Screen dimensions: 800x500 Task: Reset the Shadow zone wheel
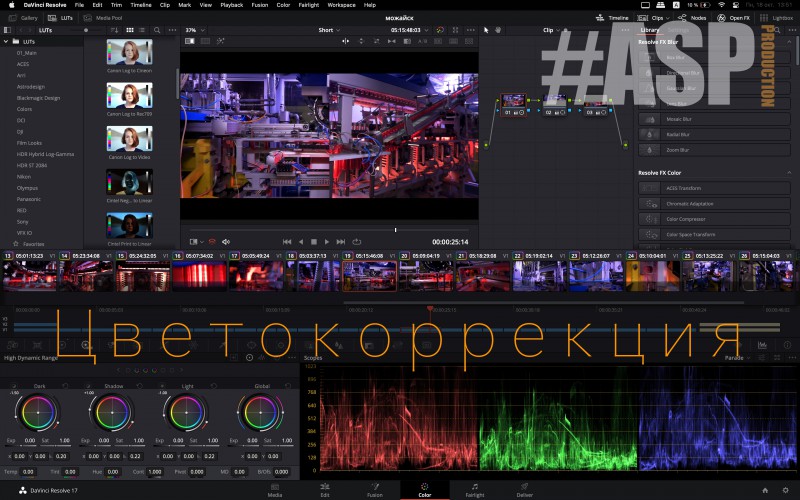pyautogui.click(x=140, y=386)
